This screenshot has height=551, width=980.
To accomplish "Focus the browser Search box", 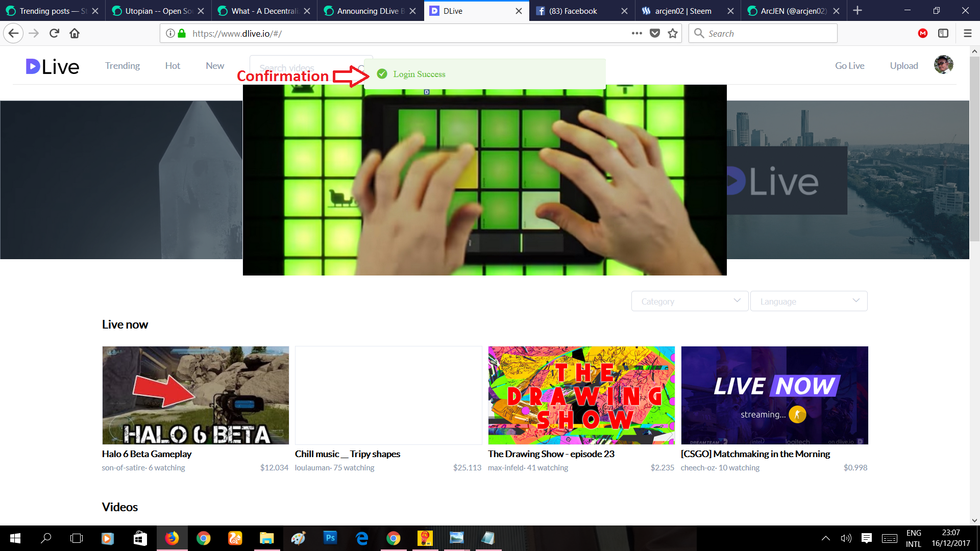I will (763, 34).
